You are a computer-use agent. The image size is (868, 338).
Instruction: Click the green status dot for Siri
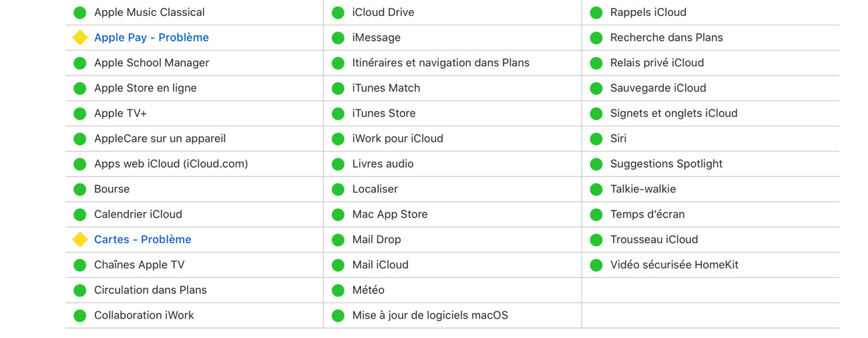point(596,139)
